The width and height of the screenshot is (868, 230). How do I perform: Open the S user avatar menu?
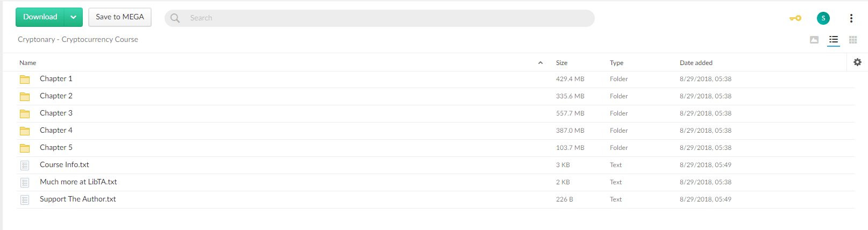(x=823, y=18)
